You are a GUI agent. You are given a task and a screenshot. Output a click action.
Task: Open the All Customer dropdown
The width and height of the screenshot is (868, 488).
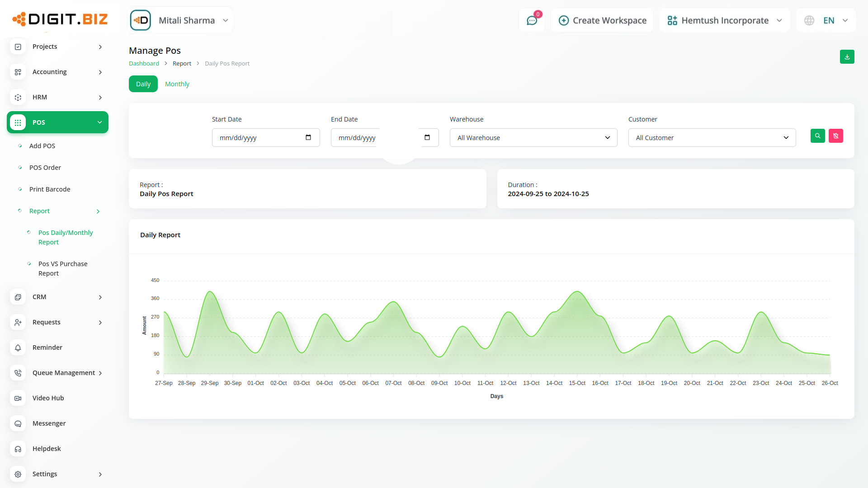(712, 138)
